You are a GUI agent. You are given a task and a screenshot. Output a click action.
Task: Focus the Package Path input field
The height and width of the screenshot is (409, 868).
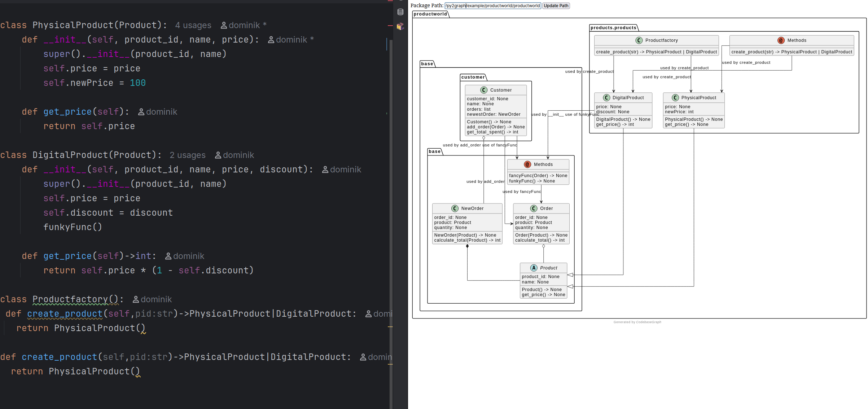pyautogui.click(x=492, y=5)
